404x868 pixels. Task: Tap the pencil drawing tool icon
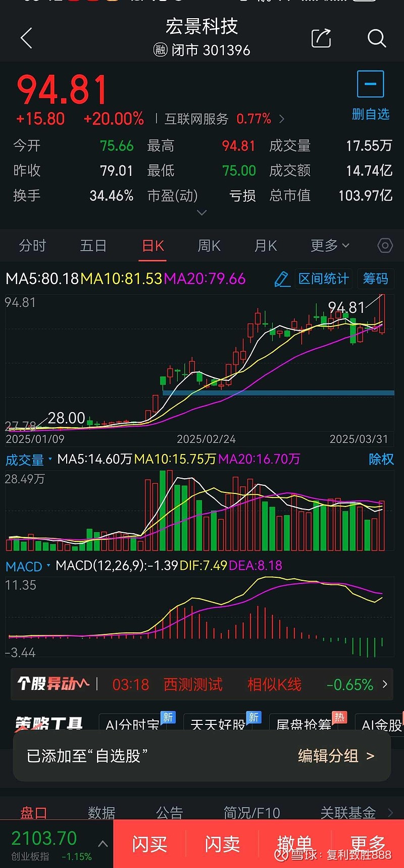coord(282,279)
